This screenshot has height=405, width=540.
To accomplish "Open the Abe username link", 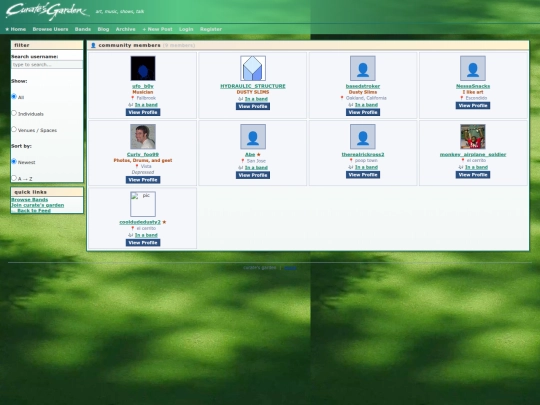I will (250, 155).
